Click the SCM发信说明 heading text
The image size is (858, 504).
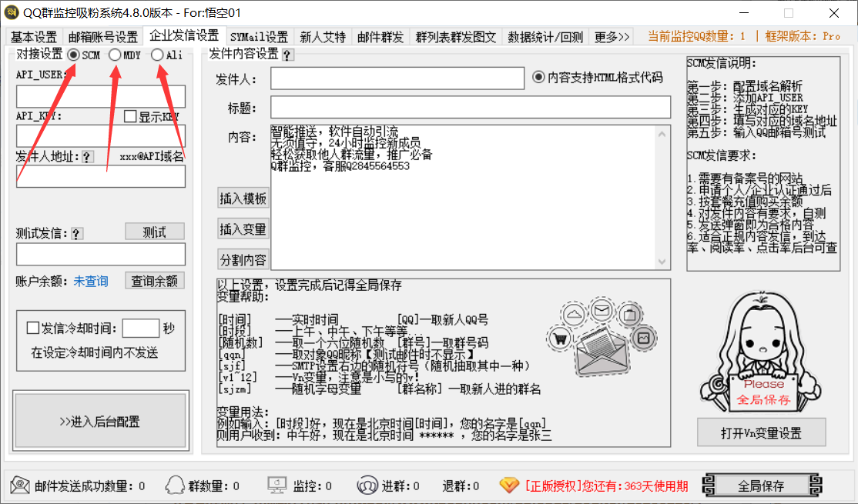click(721, 63)
